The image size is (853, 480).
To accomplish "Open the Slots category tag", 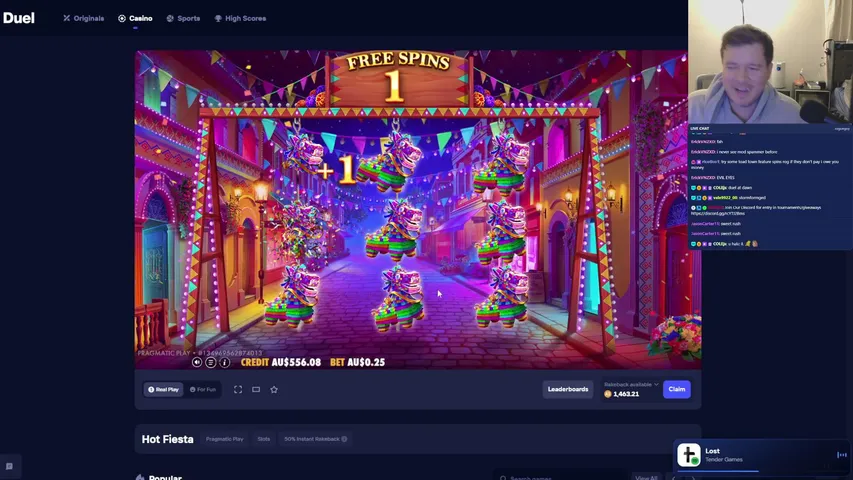I will pos(264,439).
